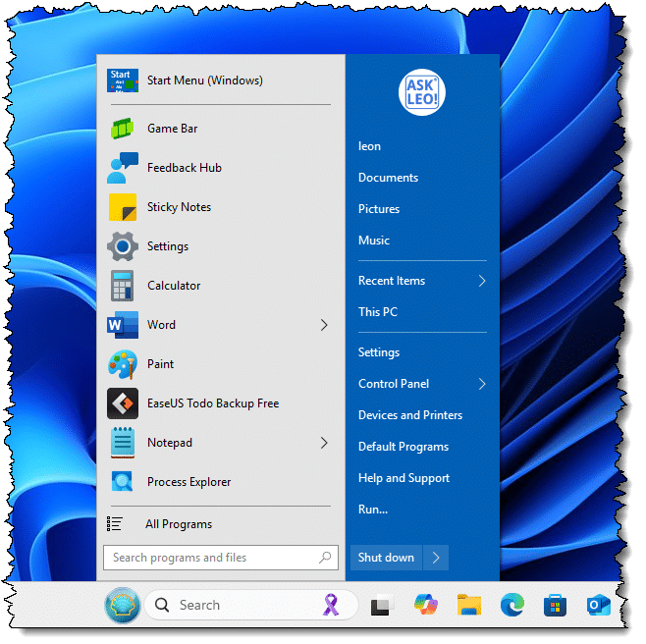The image size is (646, 644).
Task: Open the Start Menu (Windows) icon
Action: [124, 81]
